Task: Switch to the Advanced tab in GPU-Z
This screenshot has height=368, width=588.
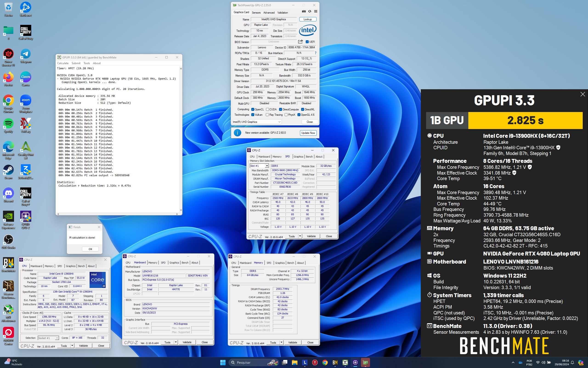Action: (x=269, y=12)
